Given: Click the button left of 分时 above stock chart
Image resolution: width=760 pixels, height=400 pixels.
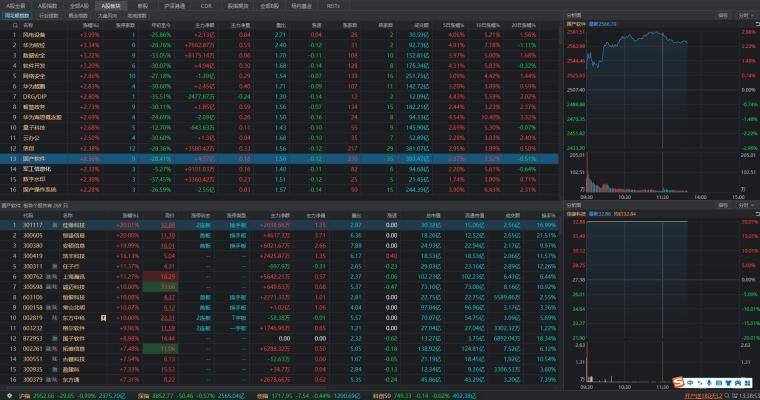Looking at the screenshot, I should 723,205.
